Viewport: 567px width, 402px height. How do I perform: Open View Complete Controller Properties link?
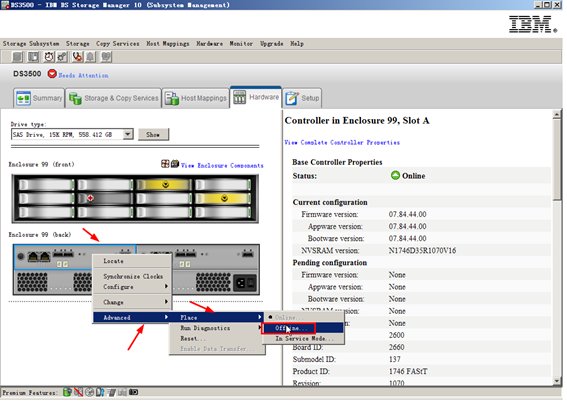click(342, 142)
